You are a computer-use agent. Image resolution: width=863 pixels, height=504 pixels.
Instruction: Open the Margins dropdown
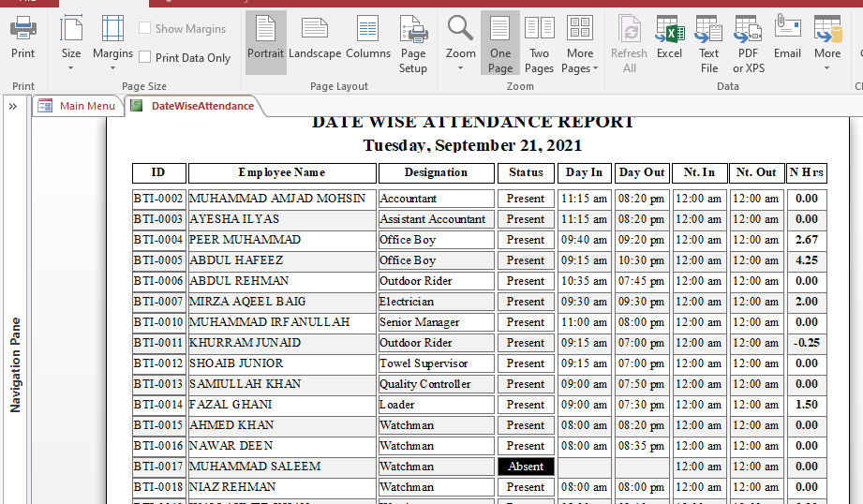point(112,43)
